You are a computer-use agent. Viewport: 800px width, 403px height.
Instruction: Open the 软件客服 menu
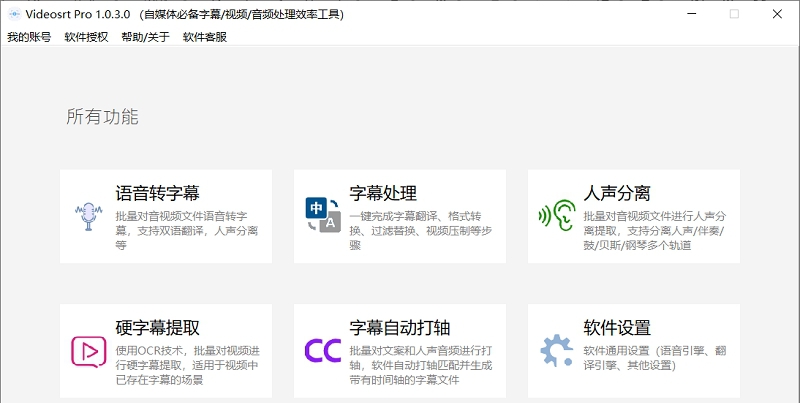tap(205, 37)
